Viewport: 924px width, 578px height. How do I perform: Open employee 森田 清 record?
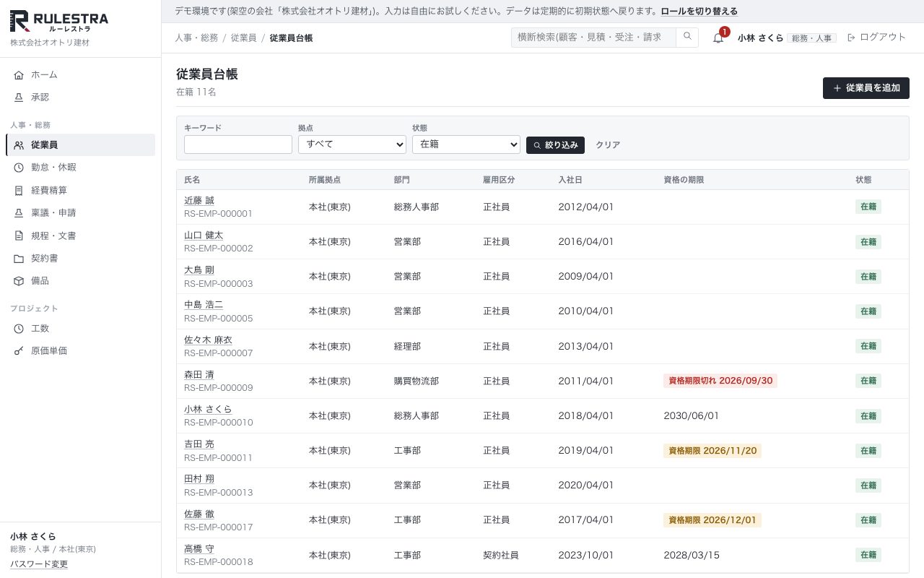pyautogui.click(x=199, y=375)
